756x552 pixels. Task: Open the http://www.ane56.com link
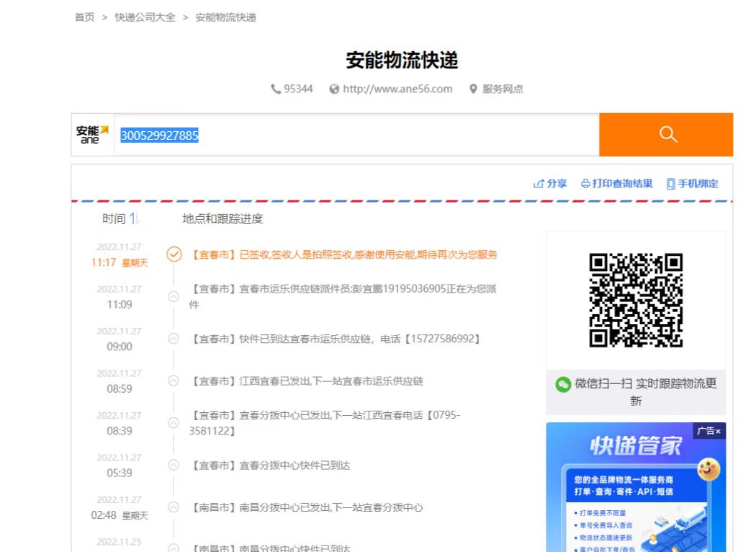point(397,89)
